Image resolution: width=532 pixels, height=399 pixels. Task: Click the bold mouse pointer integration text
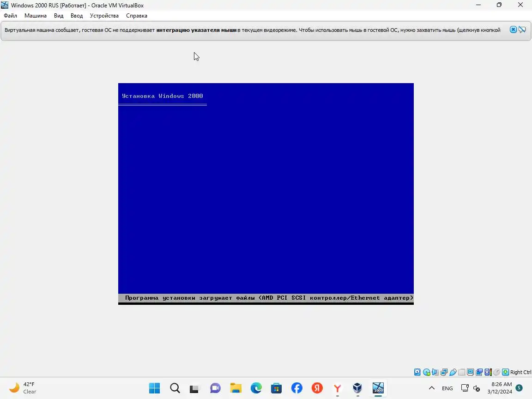[x=196, y=30]
